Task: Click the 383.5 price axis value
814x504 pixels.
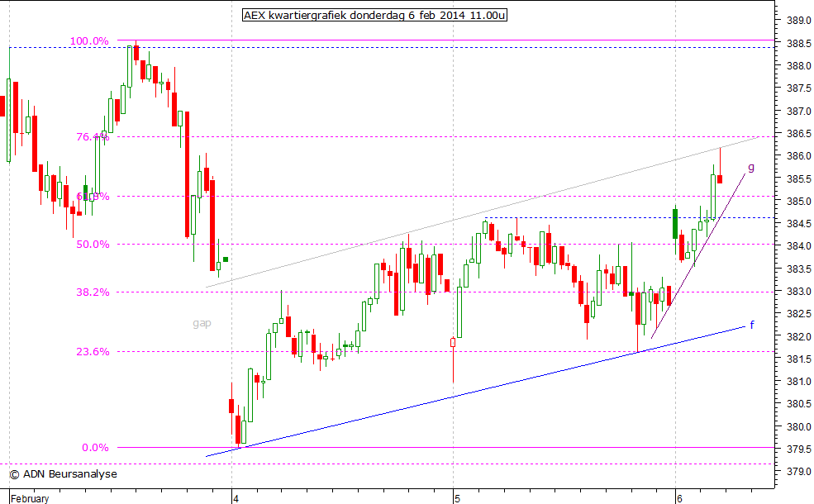Action: 799,269
